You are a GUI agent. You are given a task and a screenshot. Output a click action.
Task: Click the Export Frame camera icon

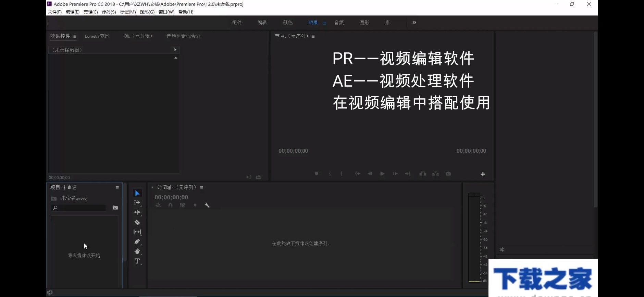click(448, 174)
